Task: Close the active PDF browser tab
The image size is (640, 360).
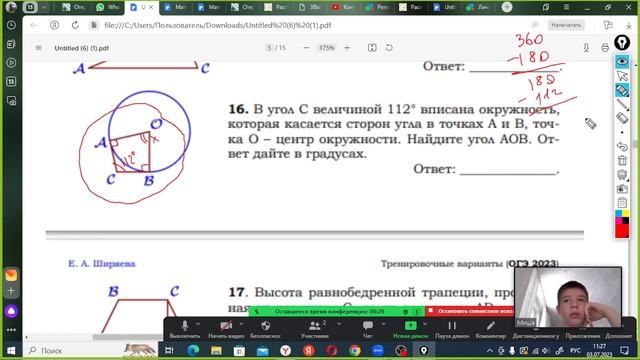Action: click(151, 7)
